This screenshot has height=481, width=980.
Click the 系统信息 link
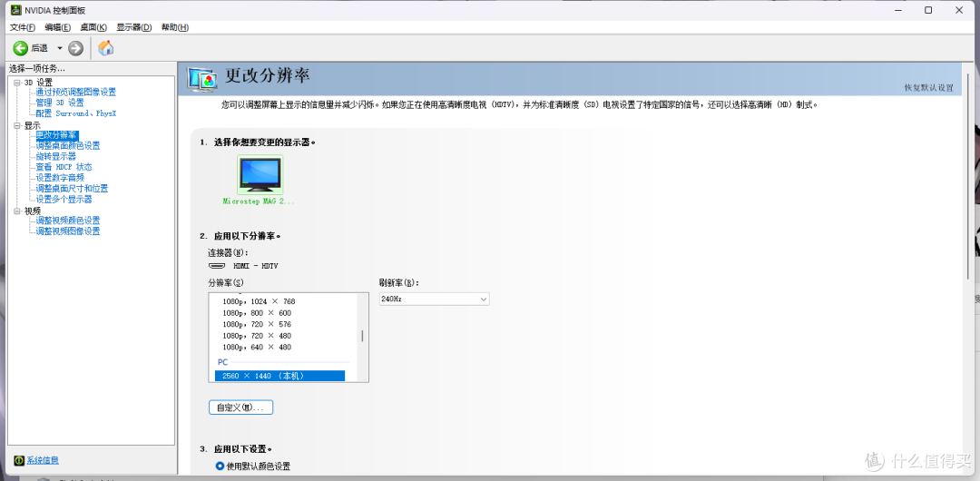[43, 460]
